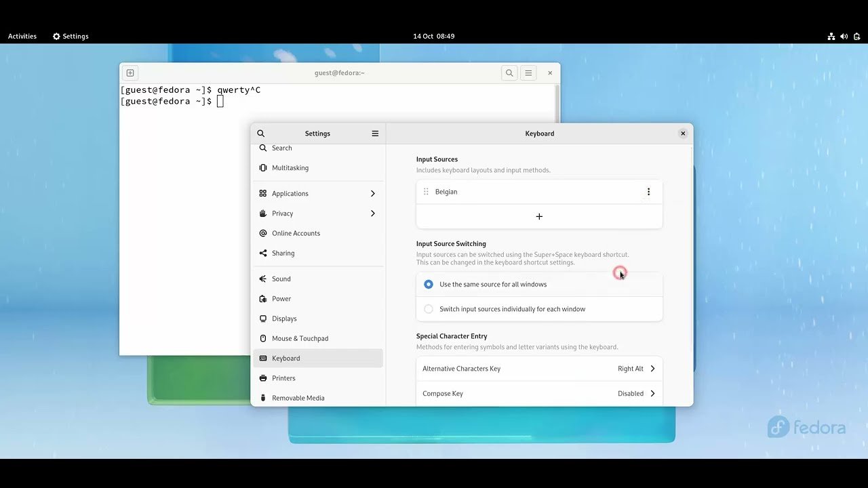Open the Mouse & Touchpad panel
Image resolution: width=868 pixels, height=488 pixels.
tap(318, 338)
